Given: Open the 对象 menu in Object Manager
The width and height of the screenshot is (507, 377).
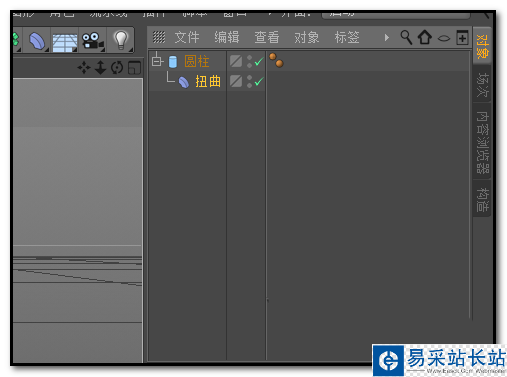Looking at the screenshot, I should click(x=307, y=37).
